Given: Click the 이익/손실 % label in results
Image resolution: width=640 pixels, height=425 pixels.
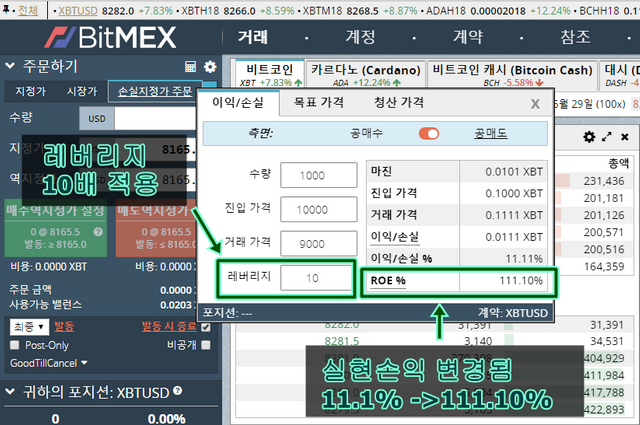Looking at the screenshot, I should click(401, 258).
